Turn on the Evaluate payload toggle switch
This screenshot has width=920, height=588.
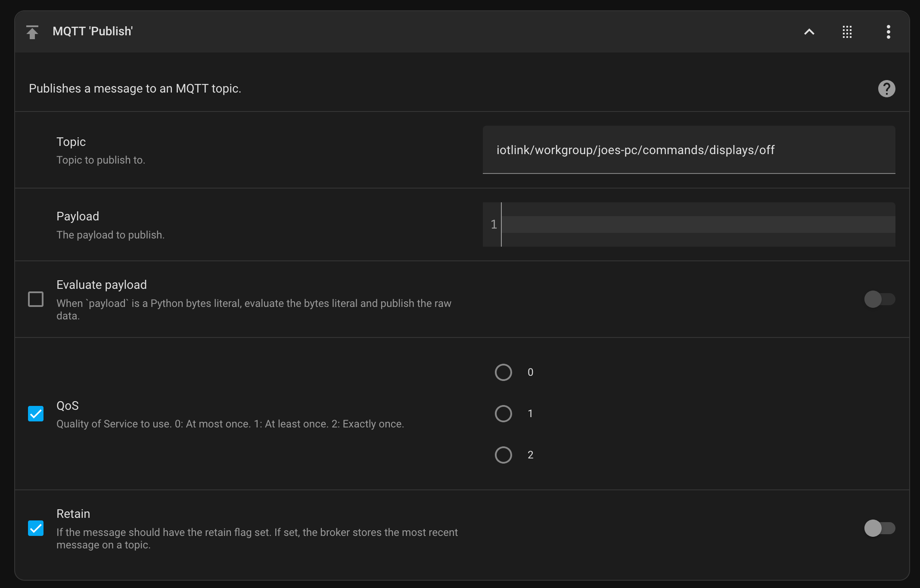click(x=880, y=299)
